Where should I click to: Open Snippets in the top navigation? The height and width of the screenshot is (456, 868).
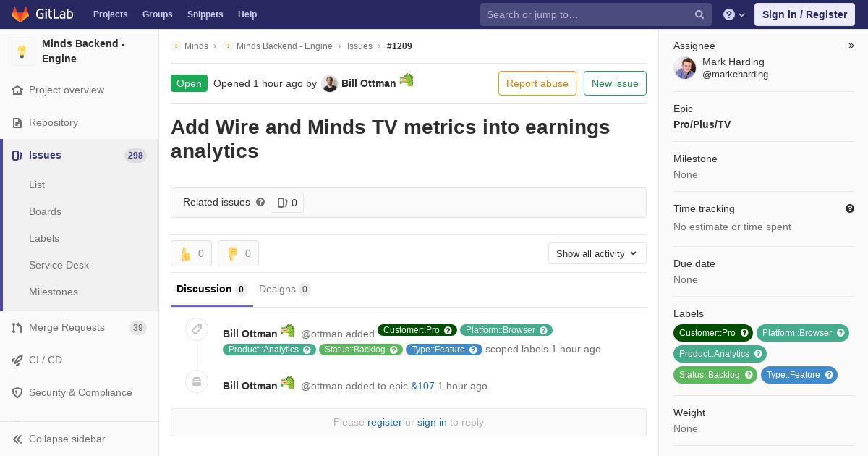coord(205,14)
